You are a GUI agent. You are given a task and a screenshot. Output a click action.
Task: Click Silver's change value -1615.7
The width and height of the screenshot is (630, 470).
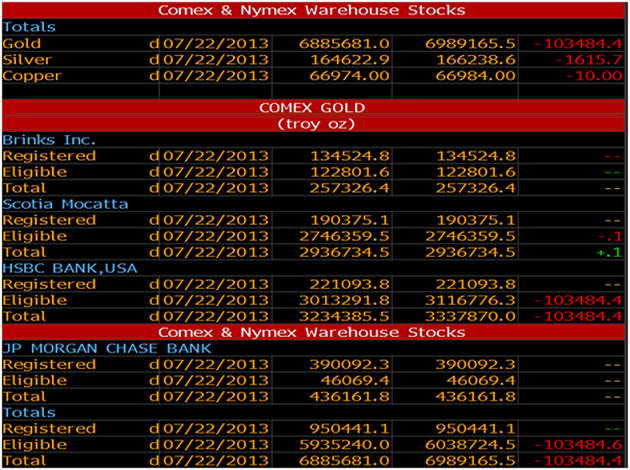pos(589,59)
